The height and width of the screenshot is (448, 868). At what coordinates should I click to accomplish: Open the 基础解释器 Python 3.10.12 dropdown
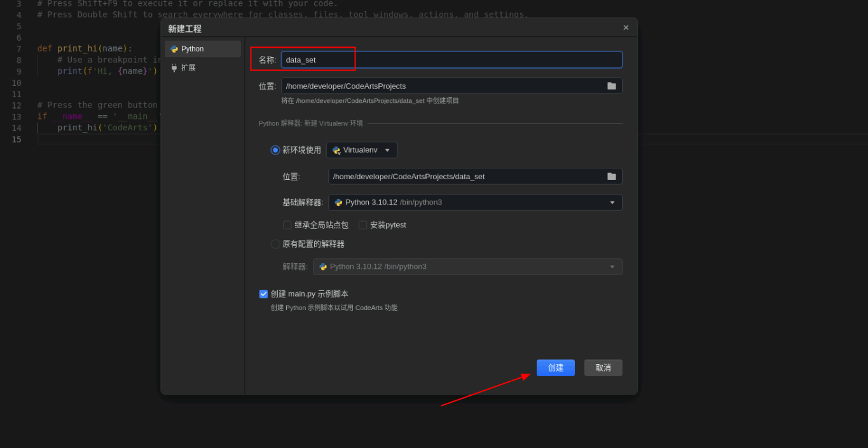tap(475, 202)
